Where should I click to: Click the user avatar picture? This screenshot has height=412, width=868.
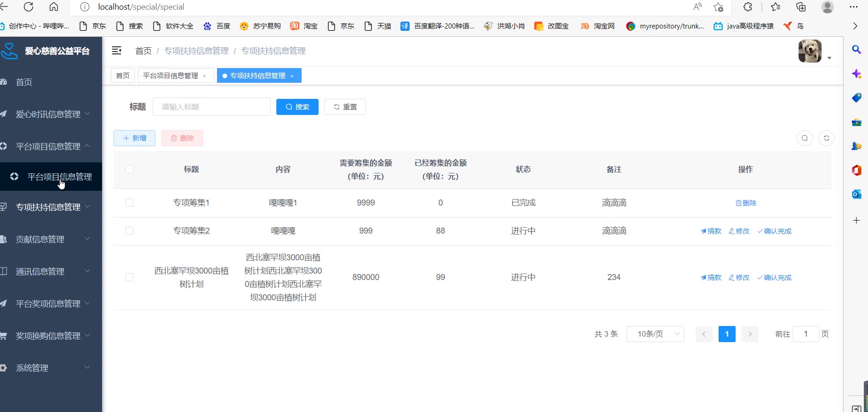[x=810, y=51]
